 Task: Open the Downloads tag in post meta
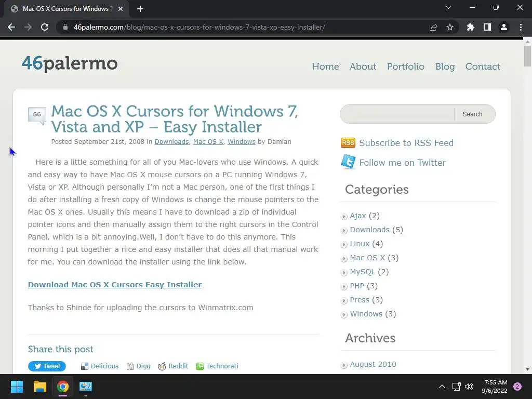click(171, 141)
